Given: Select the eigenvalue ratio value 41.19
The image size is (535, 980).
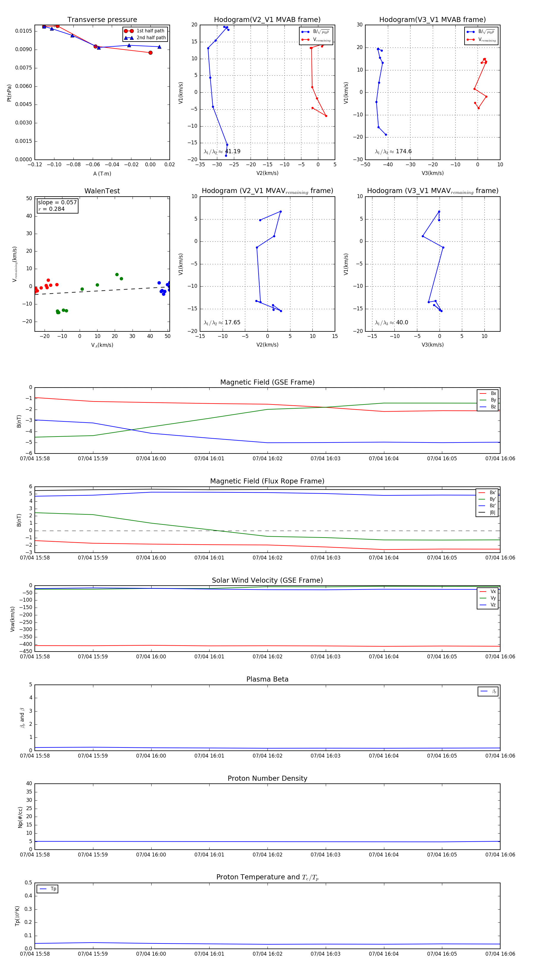Looking at the screenshot, I should (233, 151).
